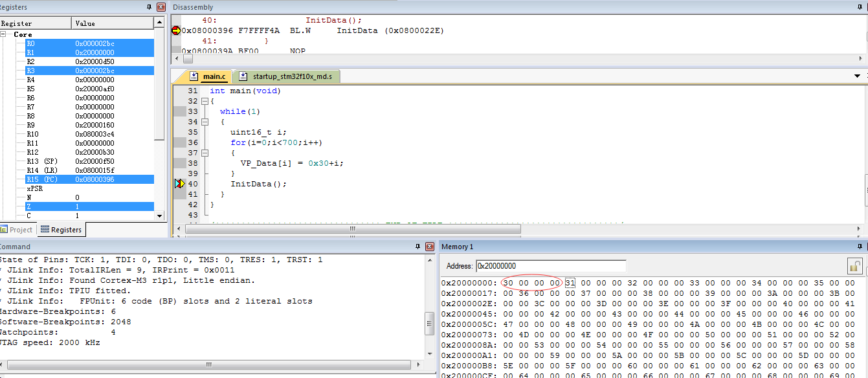Pin the Registers panel with pushpin icon

[150, 7]
